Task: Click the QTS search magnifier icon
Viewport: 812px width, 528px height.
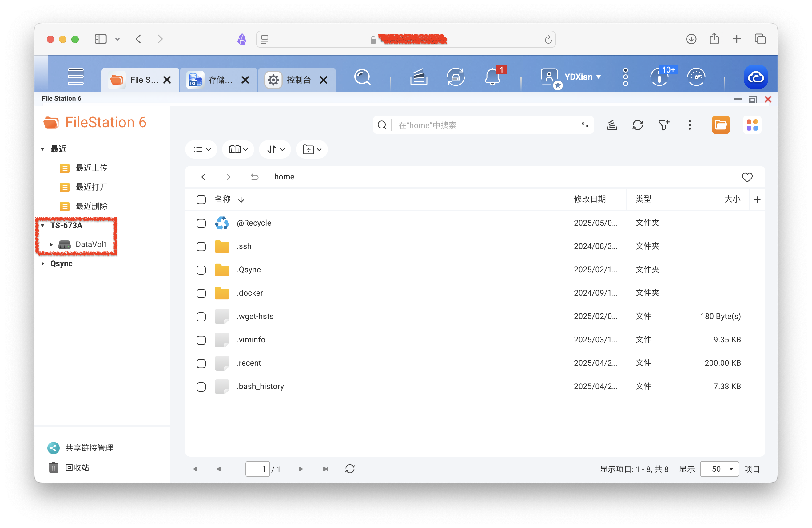Action: click(362, 77)
